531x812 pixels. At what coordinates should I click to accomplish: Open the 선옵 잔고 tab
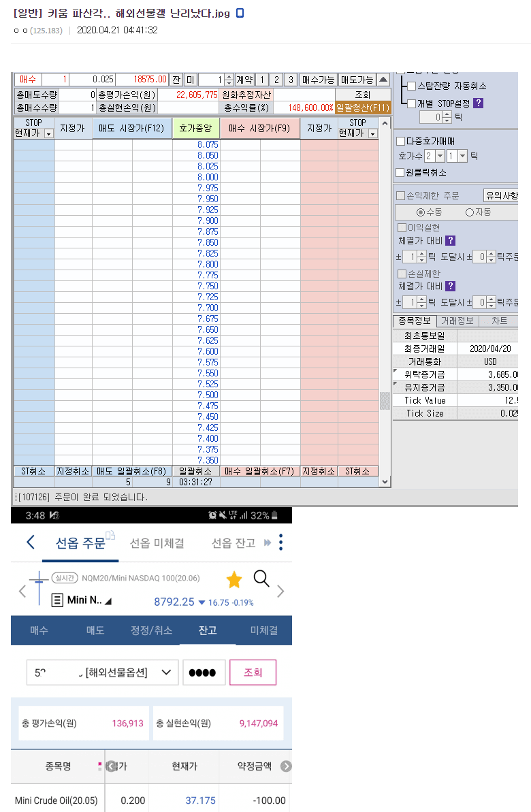(x=234, y=542)
